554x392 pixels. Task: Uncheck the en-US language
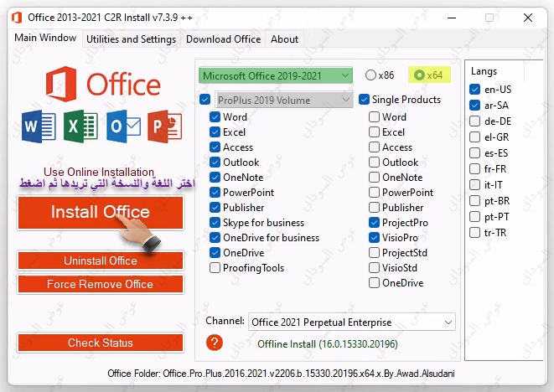click(475, 89)
